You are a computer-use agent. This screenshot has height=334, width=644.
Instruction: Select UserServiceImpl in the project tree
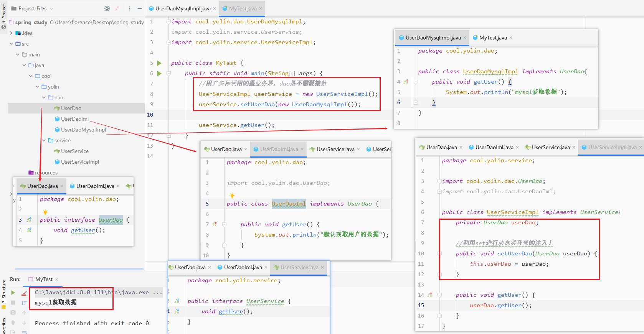coord(76,162)
